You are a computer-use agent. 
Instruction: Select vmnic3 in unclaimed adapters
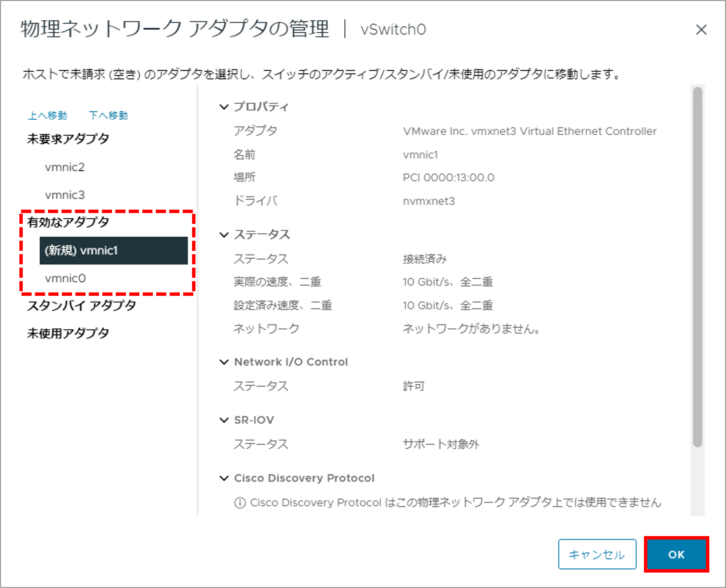(65, 195)
